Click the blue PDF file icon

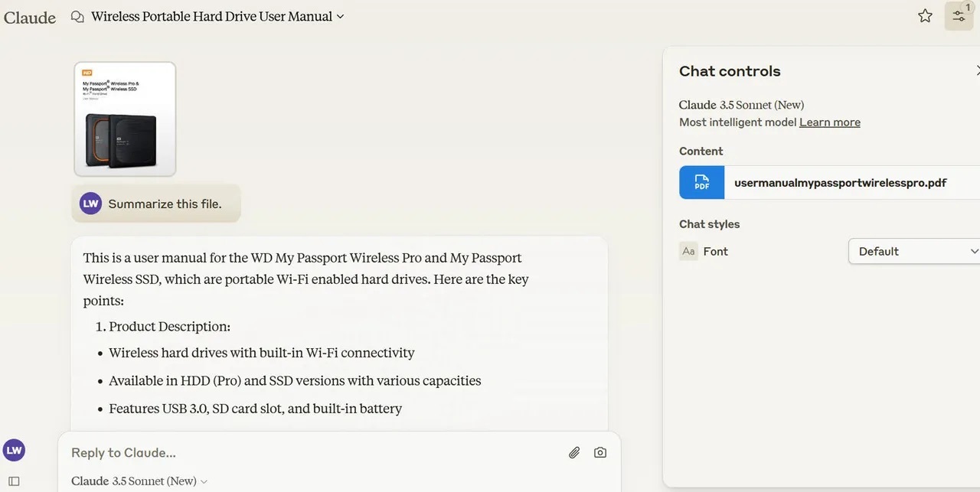click(x=701, y=183)
